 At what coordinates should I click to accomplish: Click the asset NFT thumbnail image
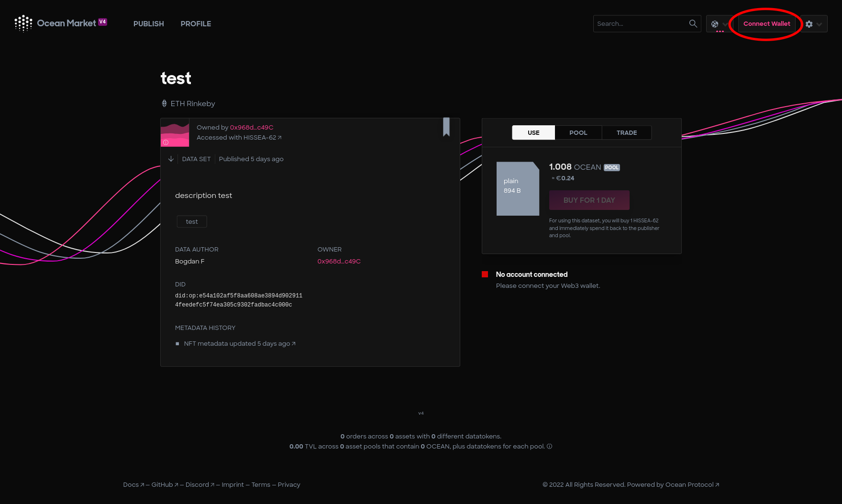click(175, 132)
